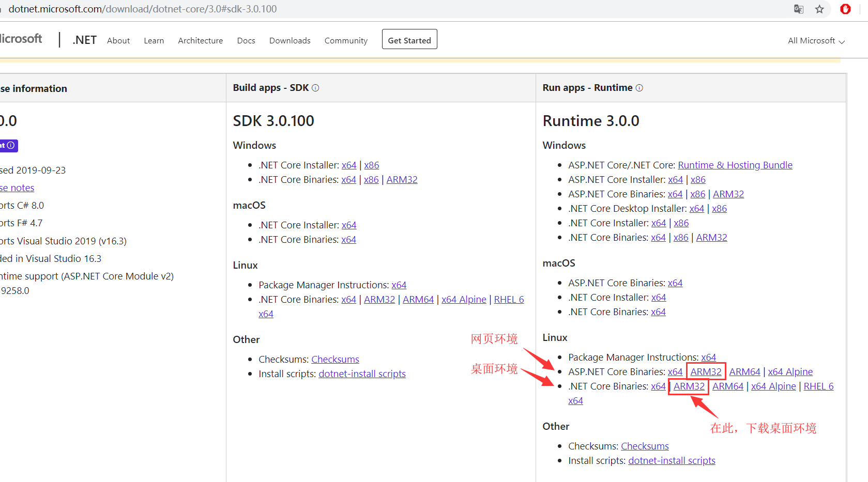Open the Docs menu item

(x=246, y=40)
